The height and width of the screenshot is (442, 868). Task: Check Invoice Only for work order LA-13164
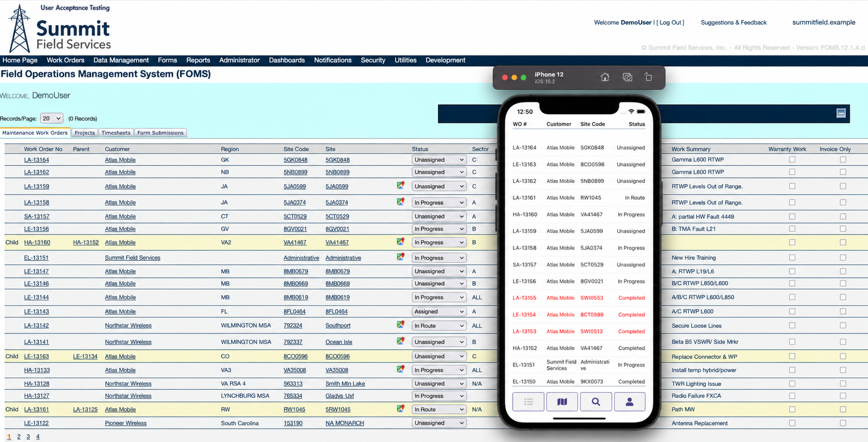[x=843, y=160]
